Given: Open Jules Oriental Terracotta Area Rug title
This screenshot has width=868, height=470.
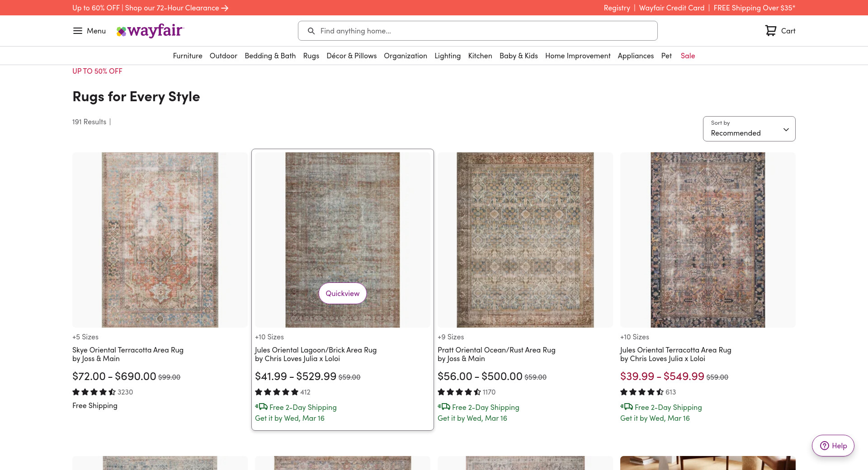Looking at the screenshot, I should (675, 350).
